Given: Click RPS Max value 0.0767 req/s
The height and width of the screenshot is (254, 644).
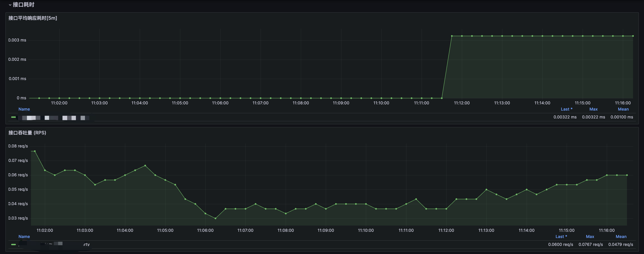Looking at the screenshot, I should pos(591,245).
